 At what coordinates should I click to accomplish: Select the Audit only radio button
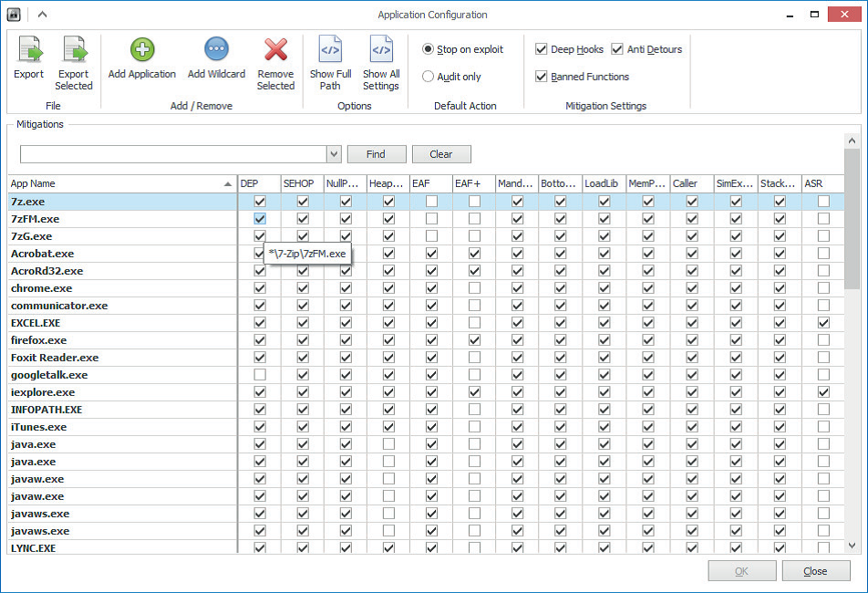point(428,77)
